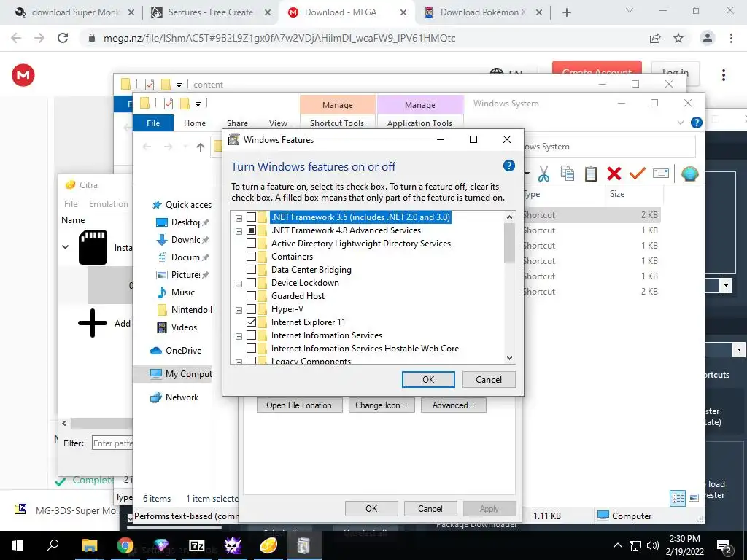Click the Rename toolbar icon
747x560 pixels.
660,174
